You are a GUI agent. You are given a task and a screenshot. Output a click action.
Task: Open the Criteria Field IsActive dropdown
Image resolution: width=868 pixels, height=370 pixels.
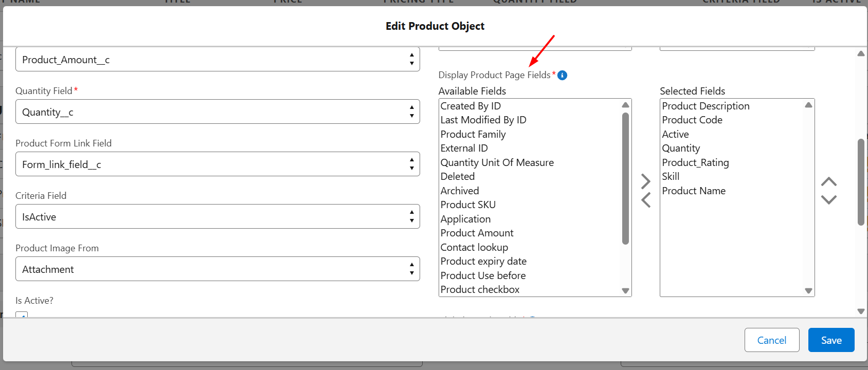point(218,217)
